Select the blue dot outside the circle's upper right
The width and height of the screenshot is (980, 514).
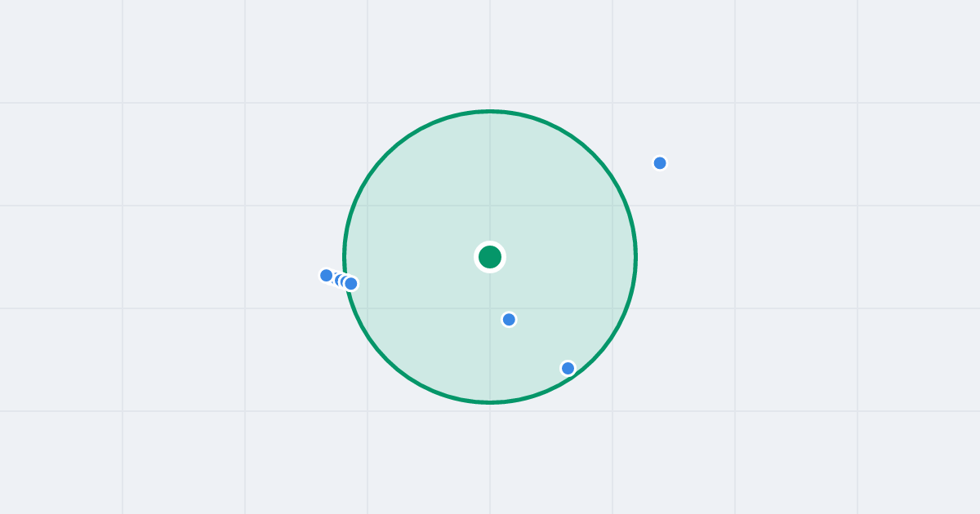(660, 163)
